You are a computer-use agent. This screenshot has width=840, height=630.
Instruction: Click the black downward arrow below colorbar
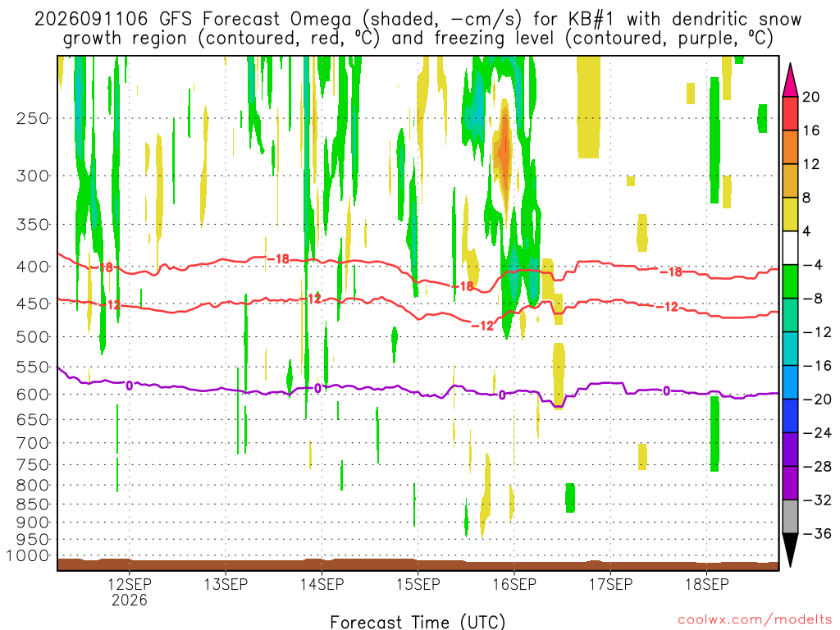point(790,550)
